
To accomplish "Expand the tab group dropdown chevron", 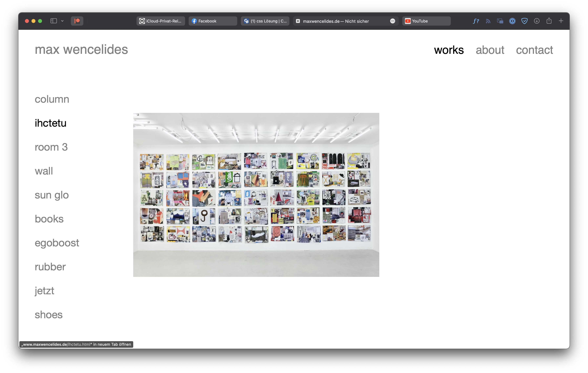I will [62, 21].
